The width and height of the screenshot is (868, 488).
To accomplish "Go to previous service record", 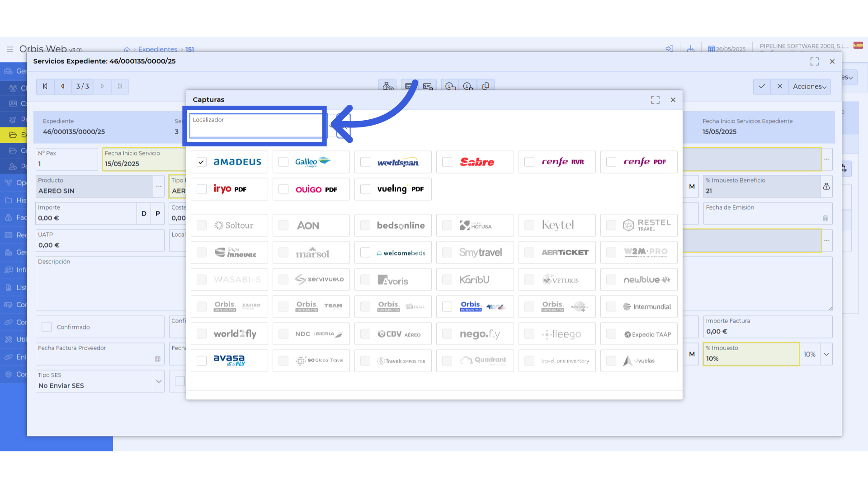I will click(x=63, y=86).
